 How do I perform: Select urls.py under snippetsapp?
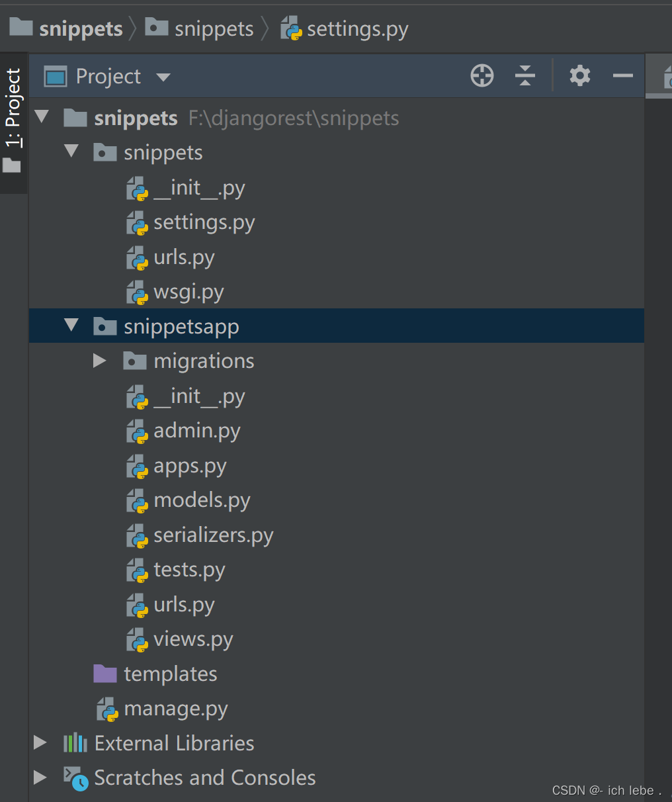tap(337, 604)
